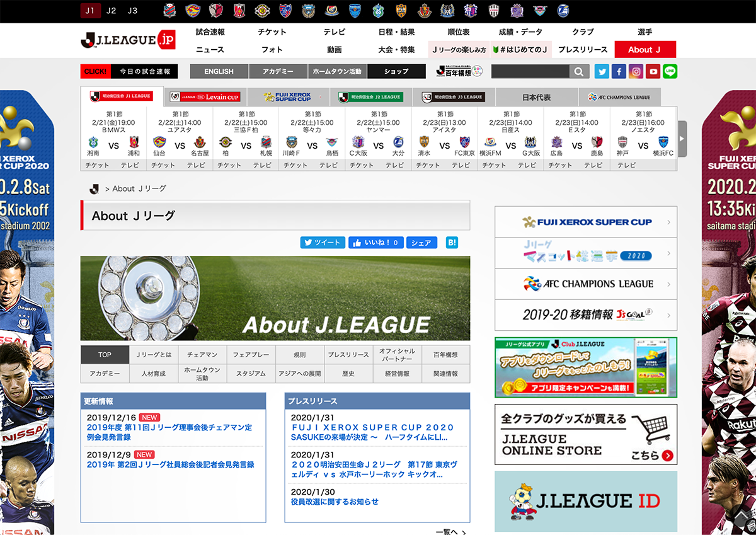
Task: Click the ショップ button
Action: (x=396, y=71)
